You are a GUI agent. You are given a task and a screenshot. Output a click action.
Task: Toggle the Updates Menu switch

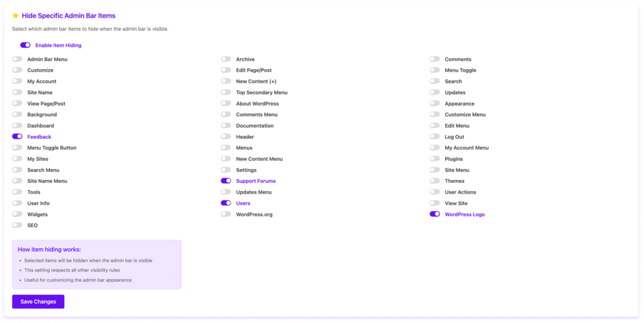coord(226,192)
